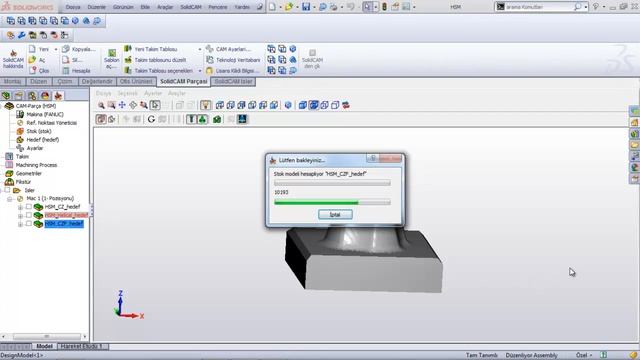Click Hesapla in the ribbon
This screenshot has width=640, height=360.
(x=76, y=71)
